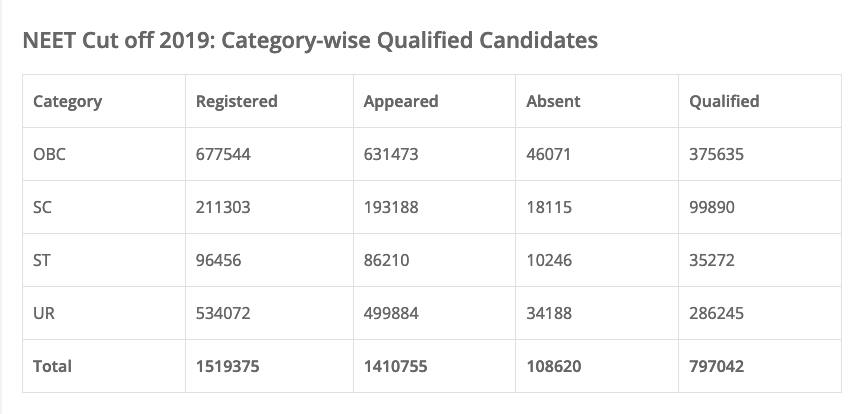Image resolution: width=854 pixels, height=414 pixels.
Task: Click SC appeared value 193188
Action: point(391,207)
